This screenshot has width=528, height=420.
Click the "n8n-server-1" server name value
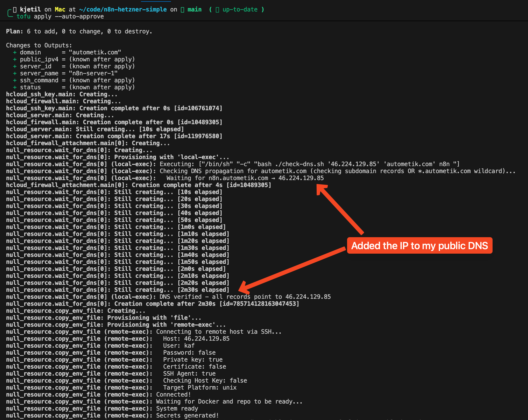tap(93, 73)
